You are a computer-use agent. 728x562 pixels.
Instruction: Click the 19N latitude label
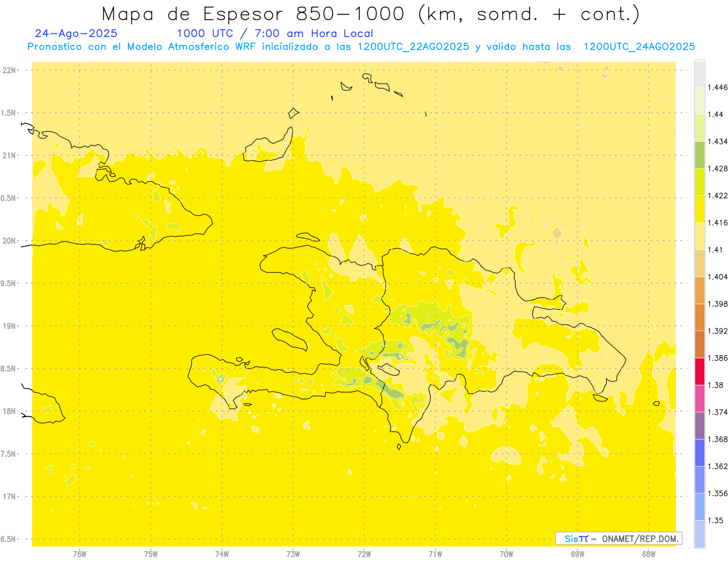9,326
